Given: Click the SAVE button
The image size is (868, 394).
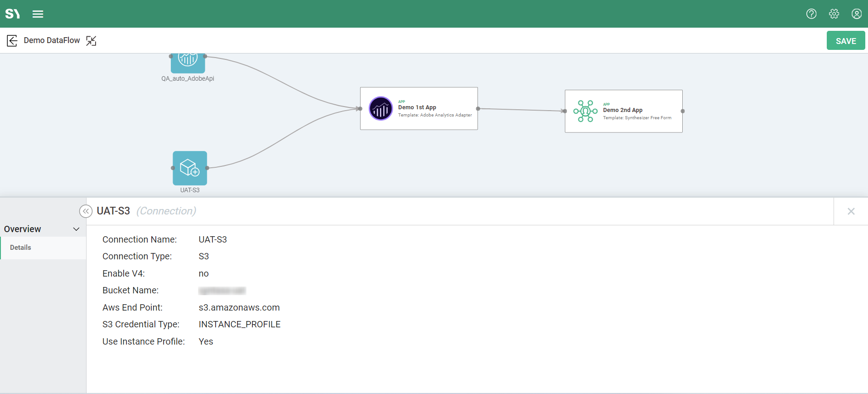Looking at the screenshot, I should [x=845, y=41].
